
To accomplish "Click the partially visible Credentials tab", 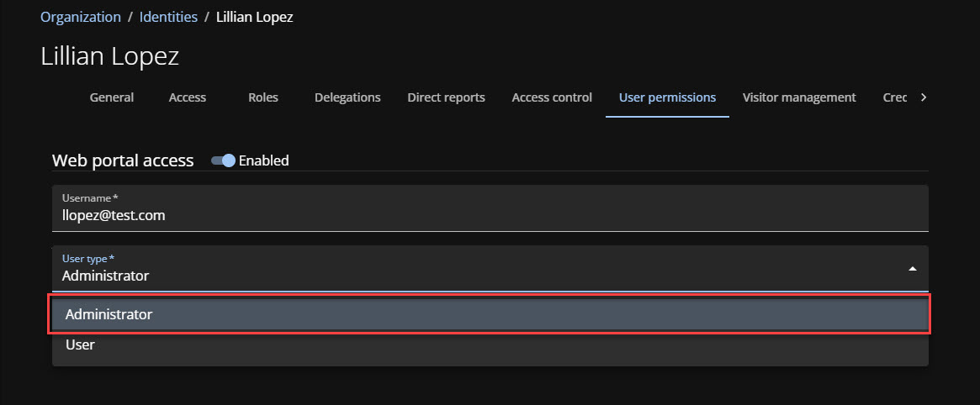I will tap(894, 97).
